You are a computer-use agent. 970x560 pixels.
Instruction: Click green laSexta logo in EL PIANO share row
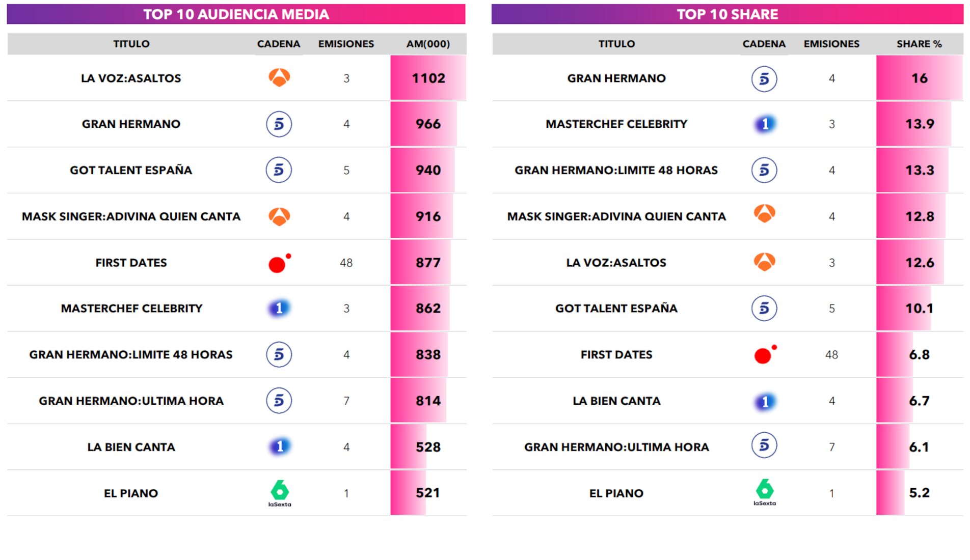tap(764, 491)
